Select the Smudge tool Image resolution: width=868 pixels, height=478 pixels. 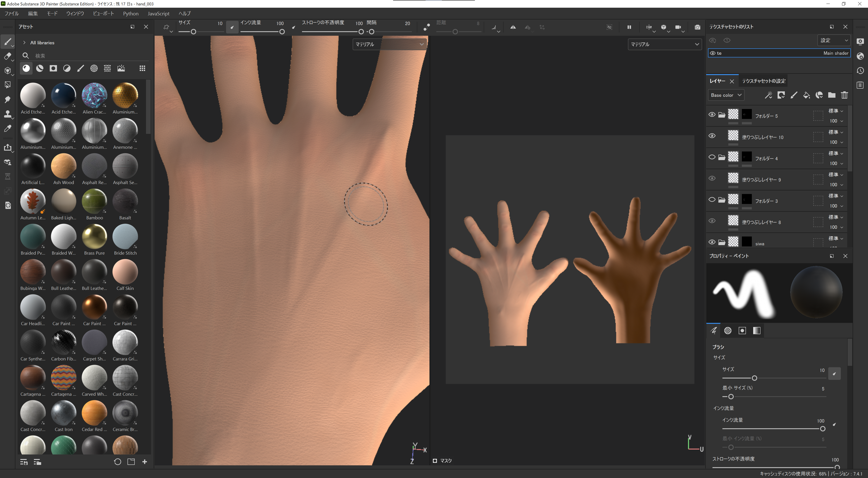(7, 99)
